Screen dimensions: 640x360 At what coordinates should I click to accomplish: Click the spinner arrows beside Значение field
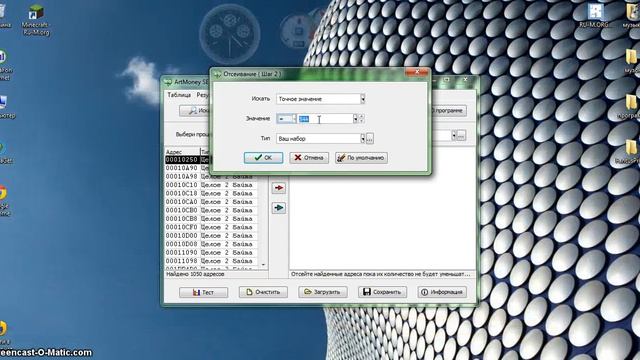click(361, 119)
